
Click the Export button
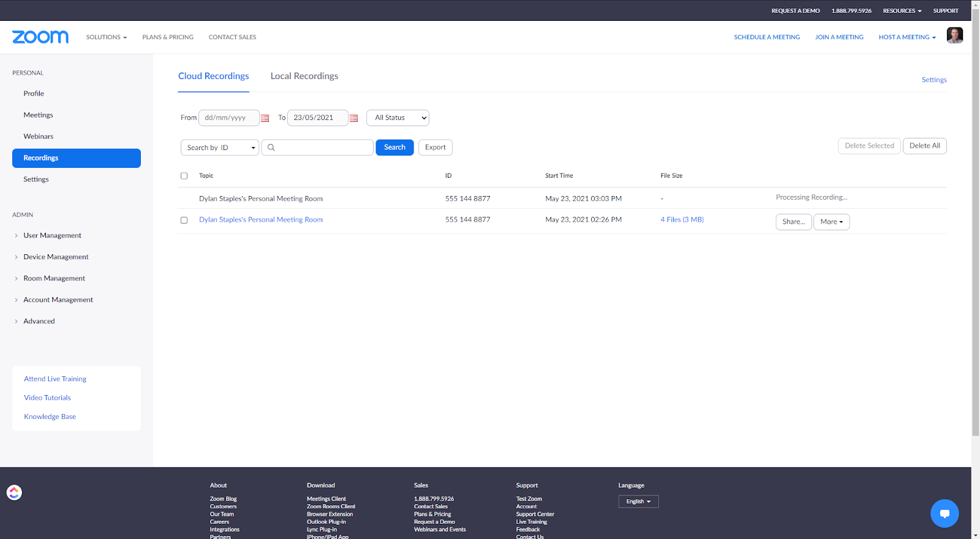point(435,148)
